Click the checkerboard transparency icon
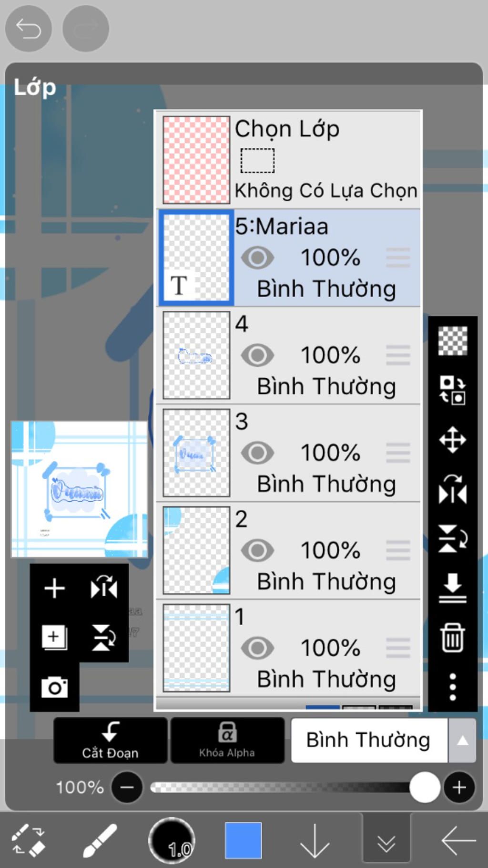This screenshot has height=868, width=488. pyautogui.click(x=452, y=341)
